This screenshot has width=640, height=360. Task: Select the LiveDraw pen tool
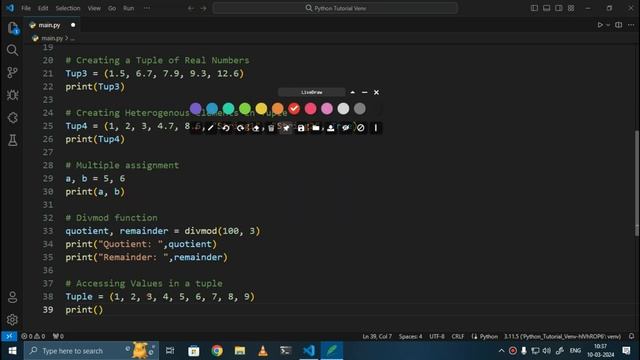pyautogui.click(x=211, y=128)
